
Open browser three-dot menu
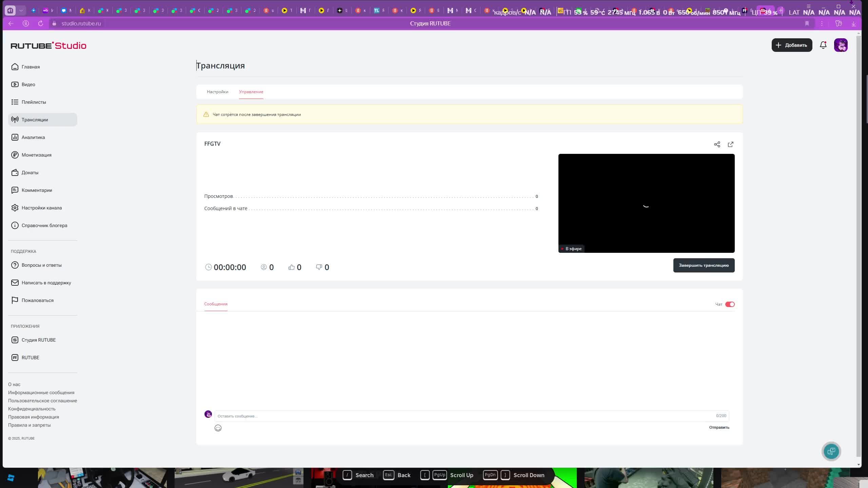coord(822,23)
